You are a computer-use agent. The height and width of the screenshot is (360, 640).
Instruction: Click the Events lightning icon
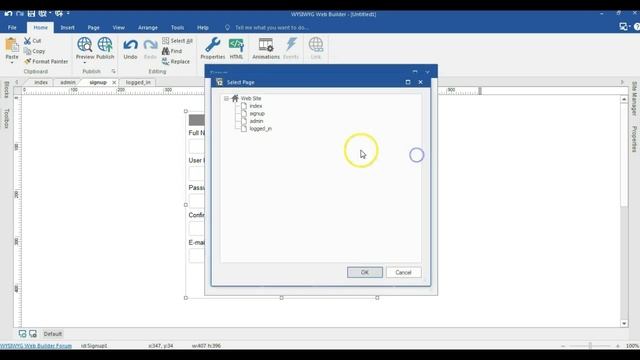pos(291,45)
